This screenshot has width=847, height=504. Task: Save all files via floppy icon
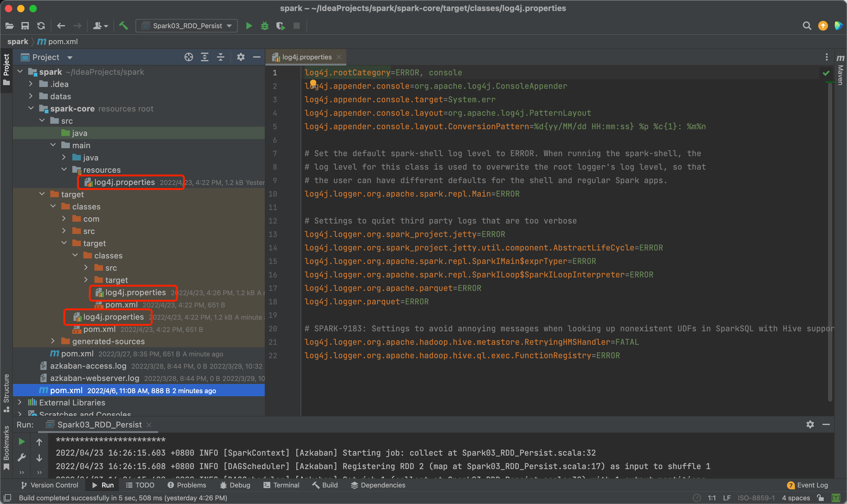point(25,26)
